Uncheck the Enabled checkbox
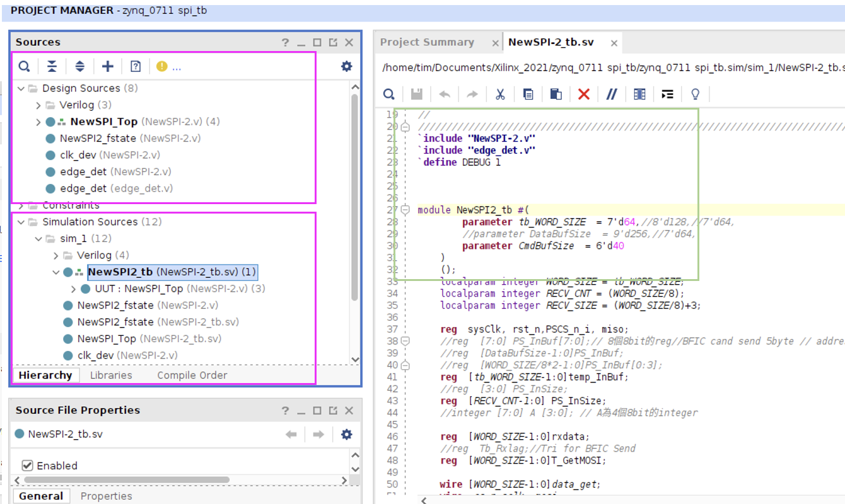845x504 pixels. (x=27, y=466)
